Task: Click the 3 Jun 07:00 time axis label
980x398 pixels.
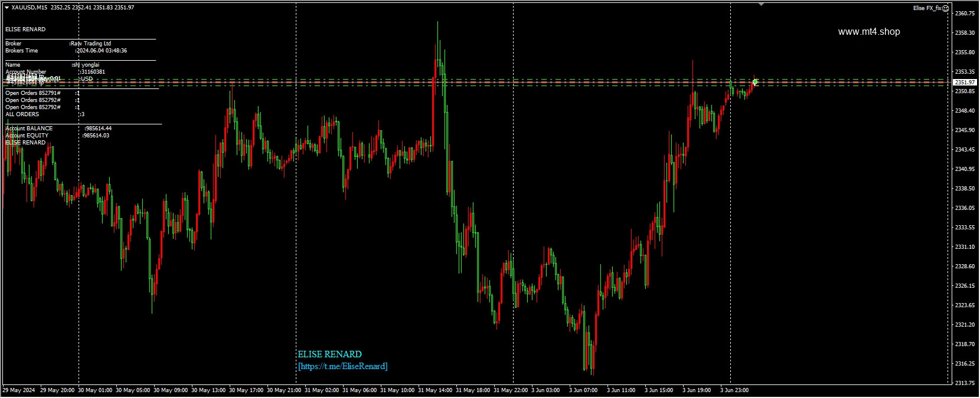Action: (583, 390)
